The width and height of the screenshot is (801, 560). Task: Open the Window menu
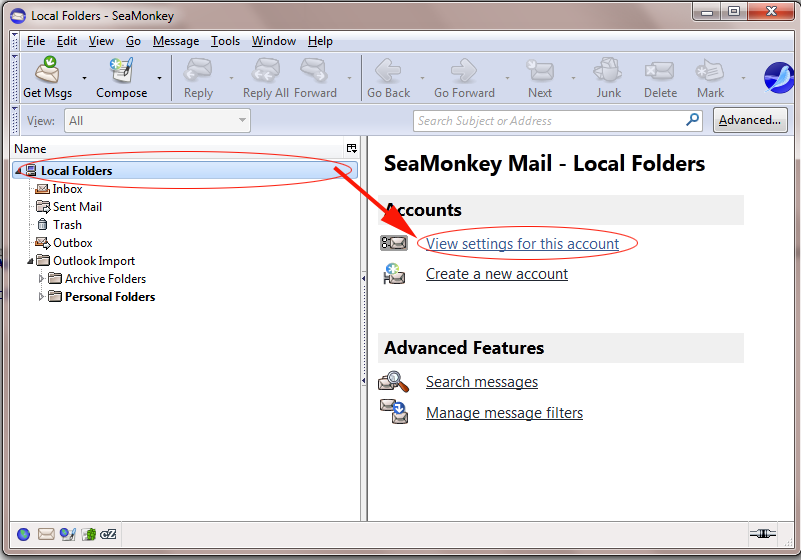pyautogui.click(x=274, y=41)
